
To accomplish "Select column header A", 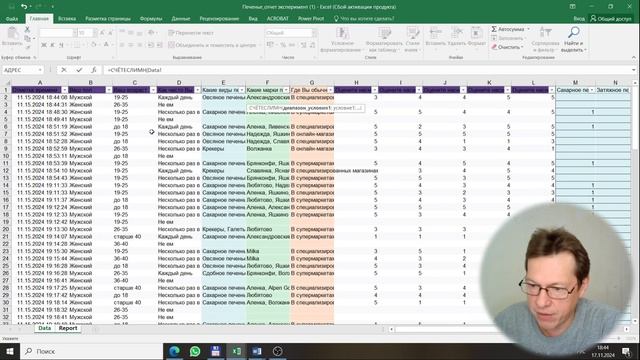I will coord(40,82).
